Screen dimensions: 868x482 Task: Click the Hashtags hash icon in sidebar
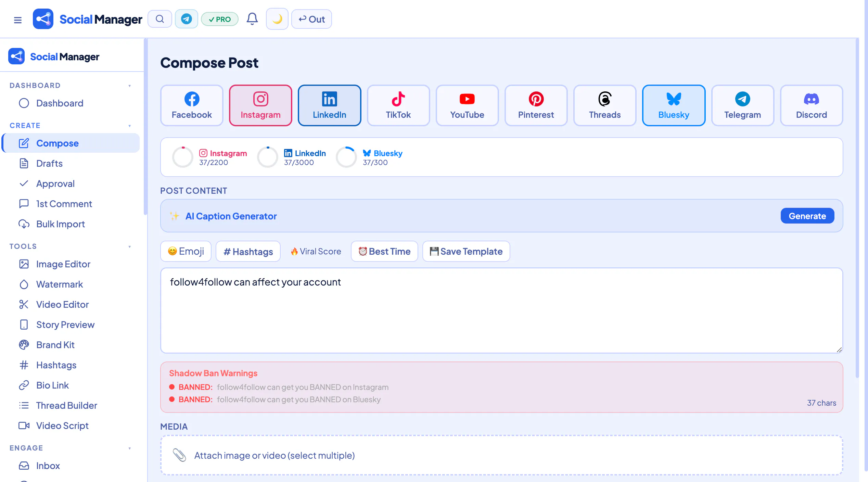tap(24, 365)
